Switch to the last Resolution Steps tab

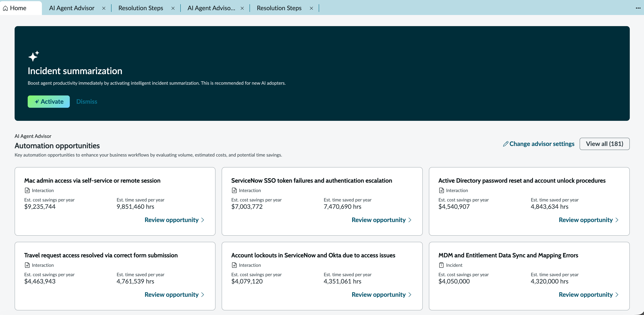(279, 8)
